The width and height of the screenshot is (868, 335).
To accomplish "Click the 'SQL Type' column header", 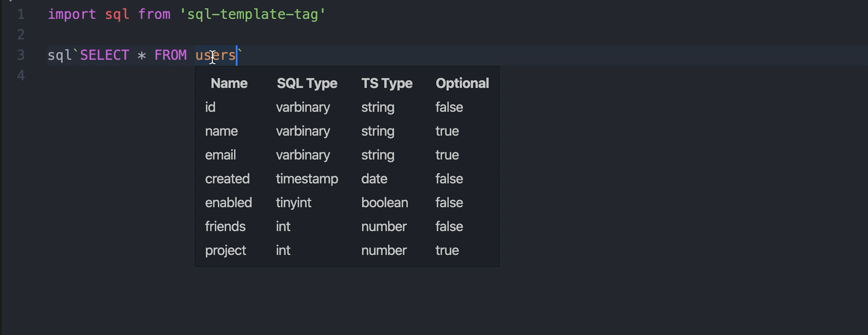I will pyautogui.click(x=307, y=83).
